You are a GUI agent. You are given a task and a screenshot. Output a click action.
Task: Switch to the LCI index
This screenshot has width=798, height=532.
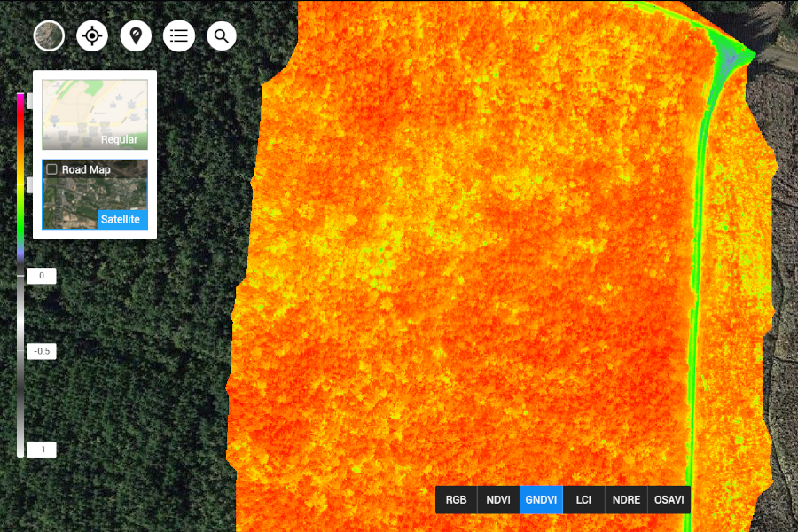coord(583,499)
